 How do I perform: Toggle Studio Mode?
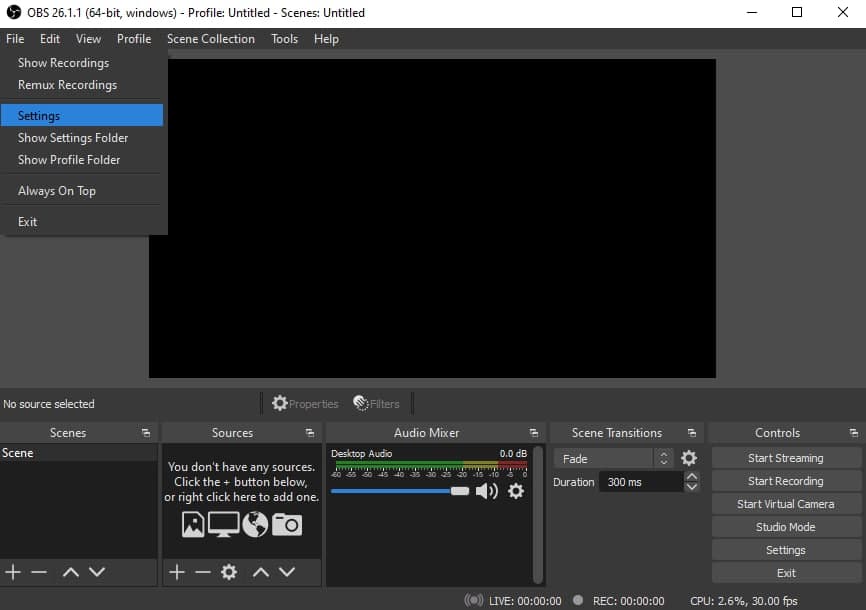click(785, 527)
